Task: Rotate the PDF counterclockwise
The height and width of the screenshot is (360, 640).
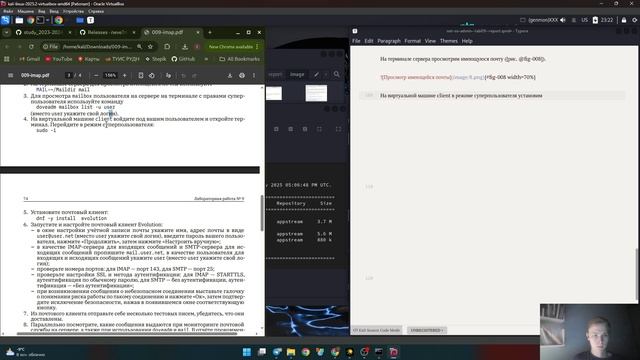Action: point(151,75)
